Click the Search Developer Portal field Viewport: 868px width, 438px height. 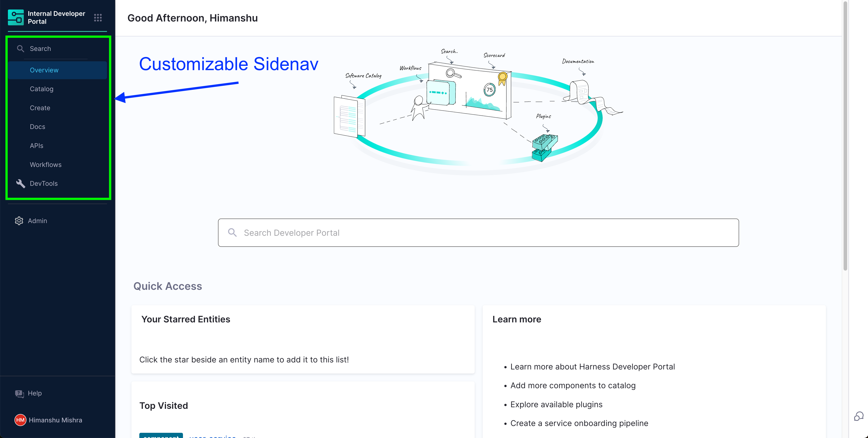[479, 233]
